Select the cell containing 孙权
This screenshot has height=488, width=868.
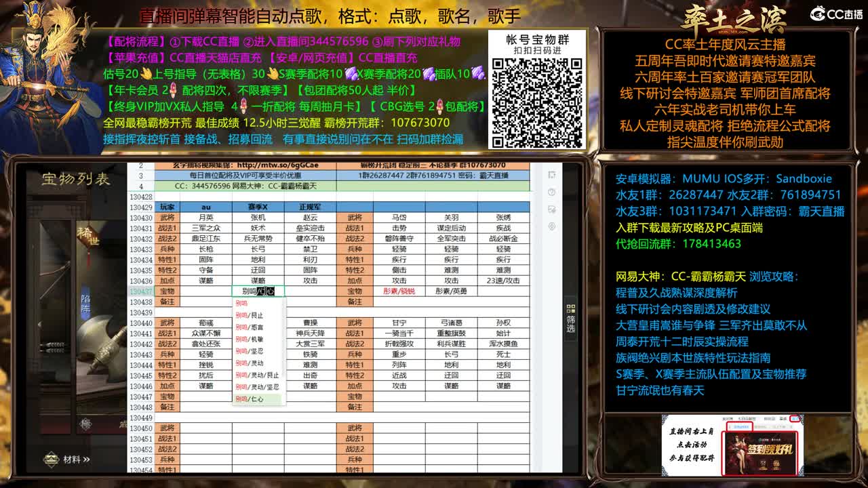503,323
